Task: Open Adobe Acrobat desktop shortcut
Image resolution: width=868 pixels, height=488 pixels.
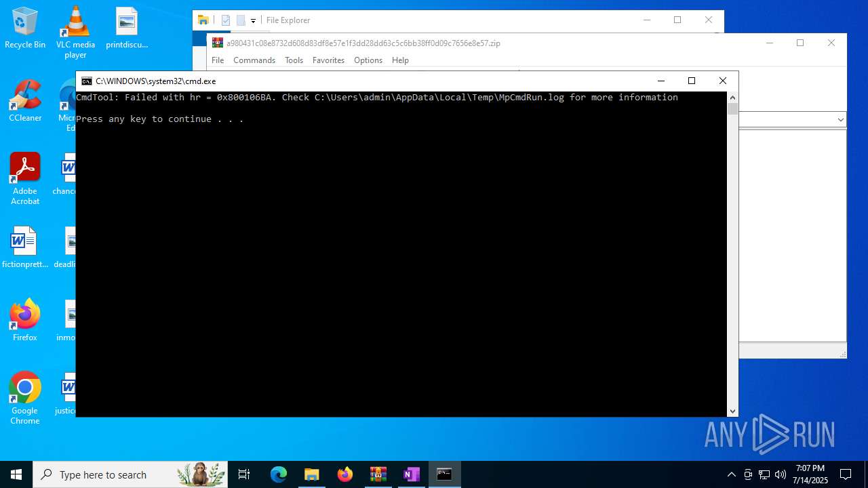Action: tap(25, 179)
